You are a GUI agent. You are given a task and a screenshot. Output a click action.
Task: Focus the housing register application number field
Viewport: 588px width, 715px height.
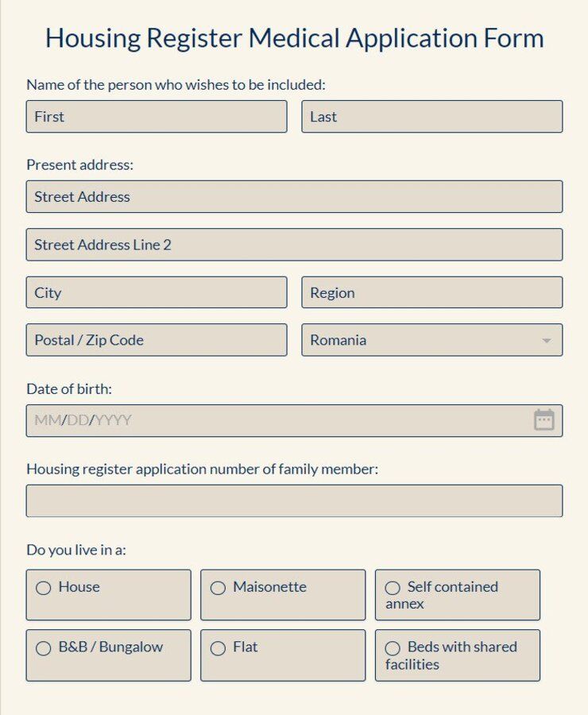point(294,500)
